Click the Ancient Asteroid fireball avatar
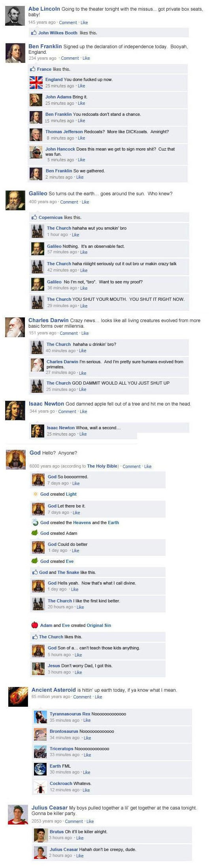Screen dimensions: 211x868 click(18, 696)
